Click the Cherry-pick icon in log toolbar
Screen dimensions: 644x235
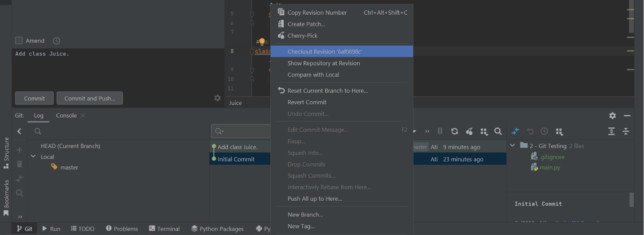pos(469,132)
